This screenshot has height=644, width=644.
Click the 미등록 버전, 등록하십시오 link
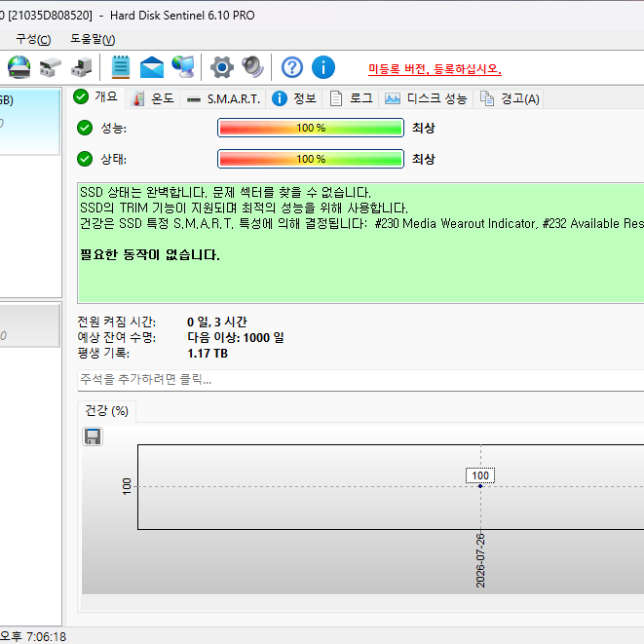[x=435, y=69]
